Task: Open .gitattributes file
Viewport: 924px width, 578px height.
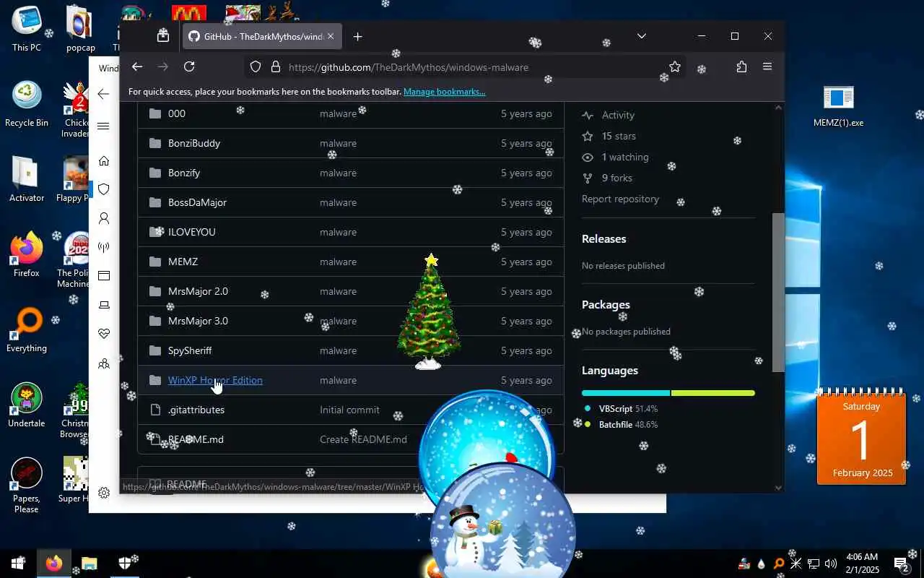Action: [x=196, y=410]
